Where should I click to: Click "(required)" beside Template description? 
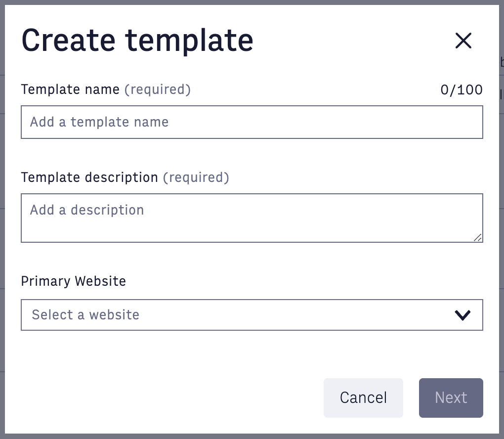click(x=196, y=177)
